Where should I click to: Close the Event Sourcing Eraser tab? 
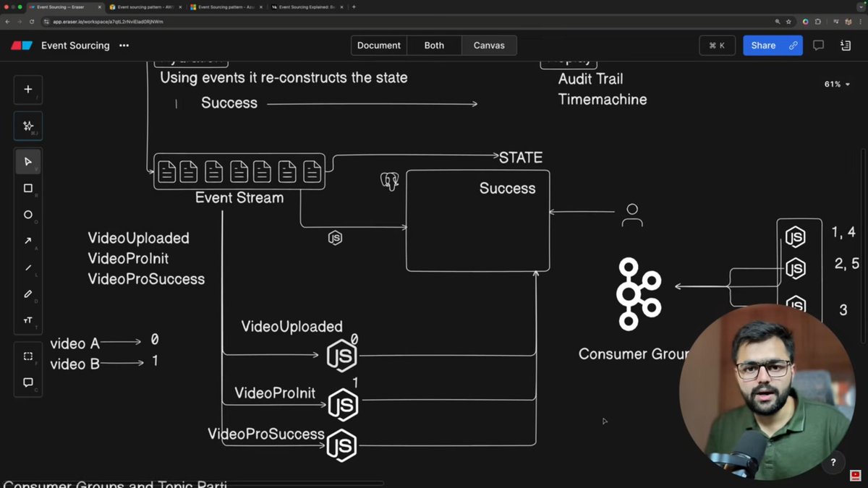[99, 7]
